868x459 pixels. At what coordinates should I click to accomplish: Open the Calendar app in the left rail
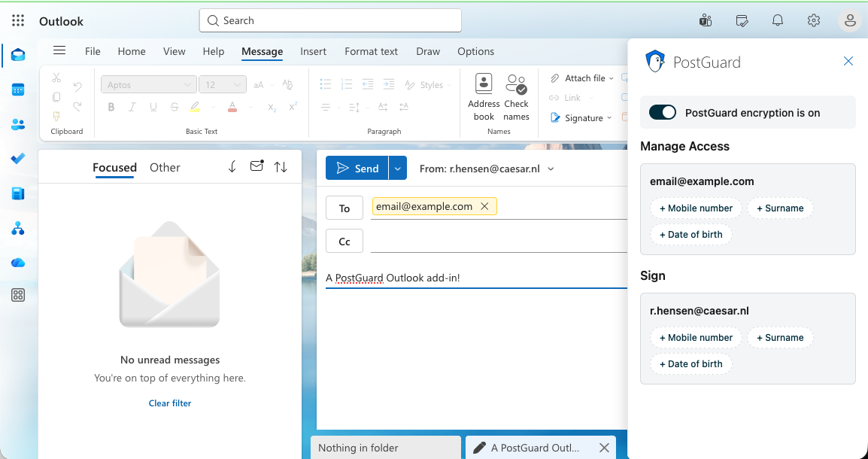coord(18,90)
